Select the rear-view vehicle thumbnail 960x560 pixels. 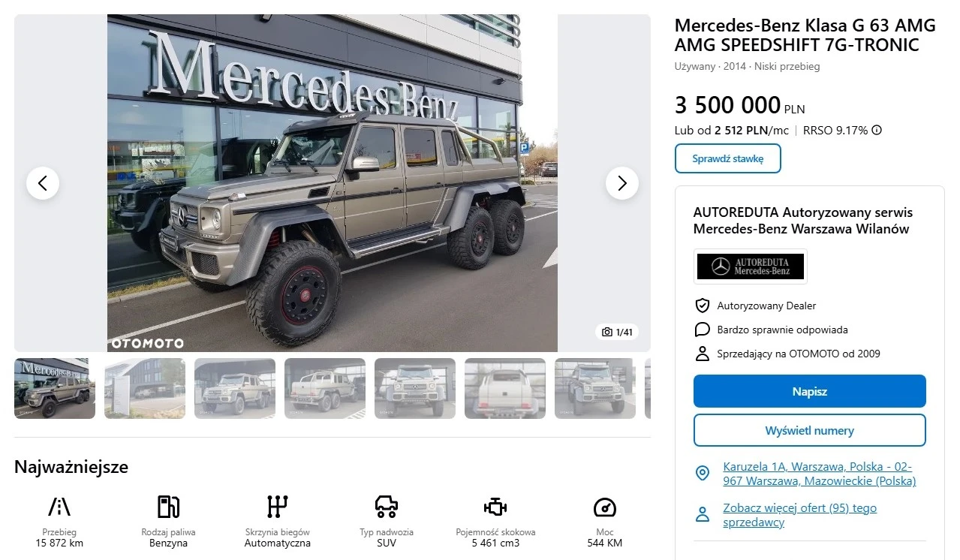click(x=505, y=388)
